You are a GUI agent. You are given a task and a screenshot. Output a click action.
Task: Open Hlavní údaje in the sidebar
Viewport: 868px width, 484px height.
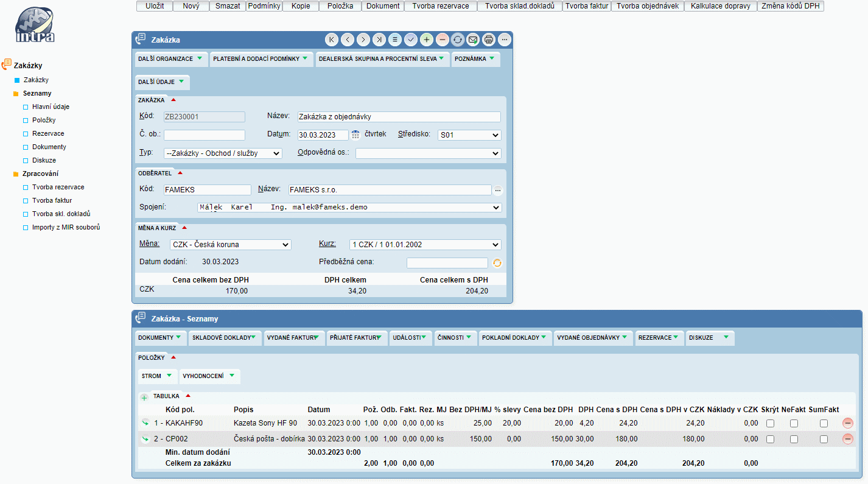51,107
